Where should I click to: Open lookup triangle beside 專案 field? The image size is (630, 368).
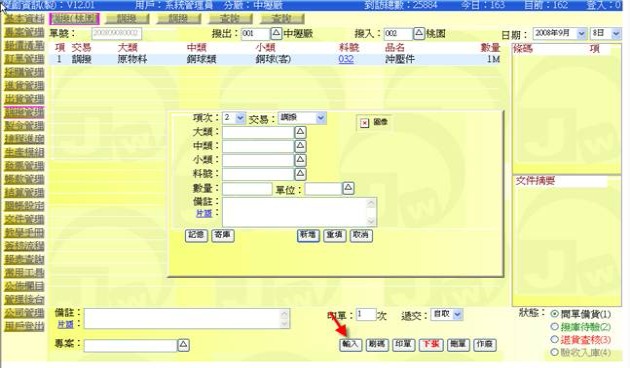click(x=183, y=345)
